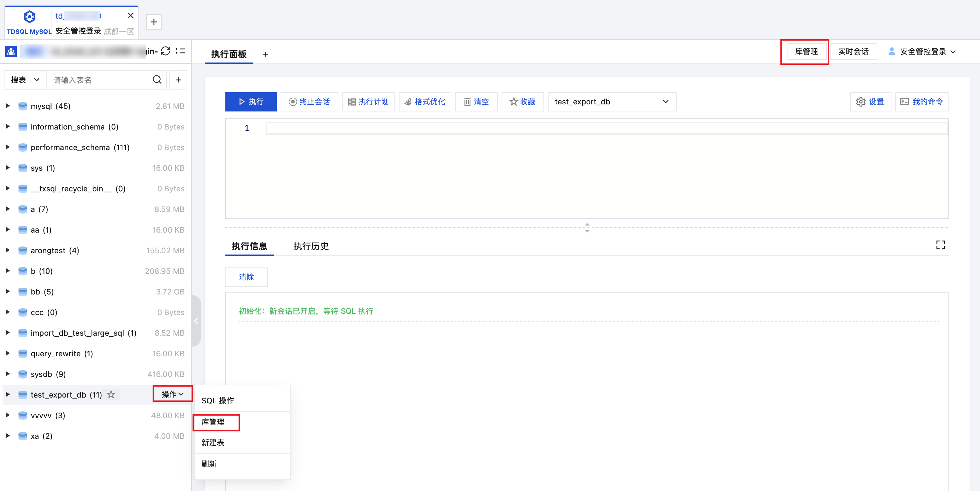Star the test_export_db database as favorite
Viewport: 980px width, 491px height.
pos(111,395)
